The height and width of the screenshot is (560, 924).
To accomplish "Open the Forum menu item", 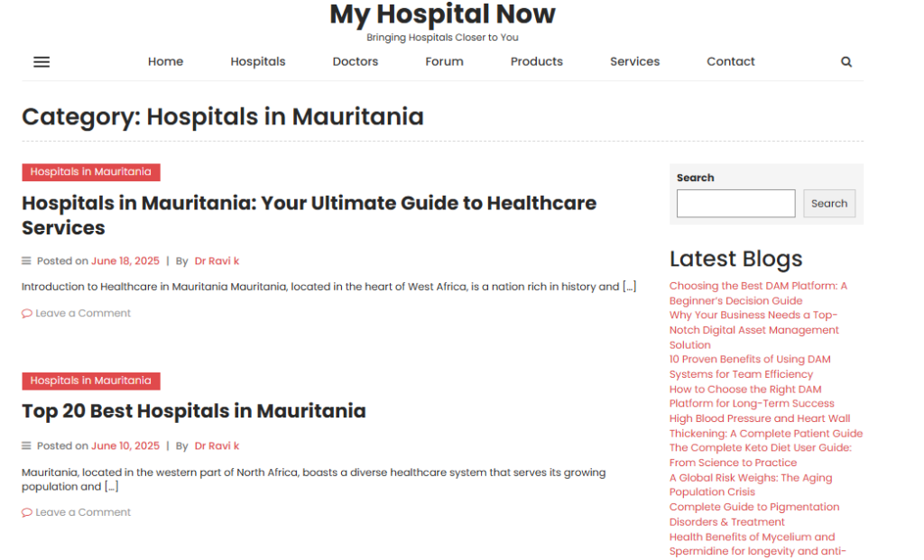I will tap(444, 61).
